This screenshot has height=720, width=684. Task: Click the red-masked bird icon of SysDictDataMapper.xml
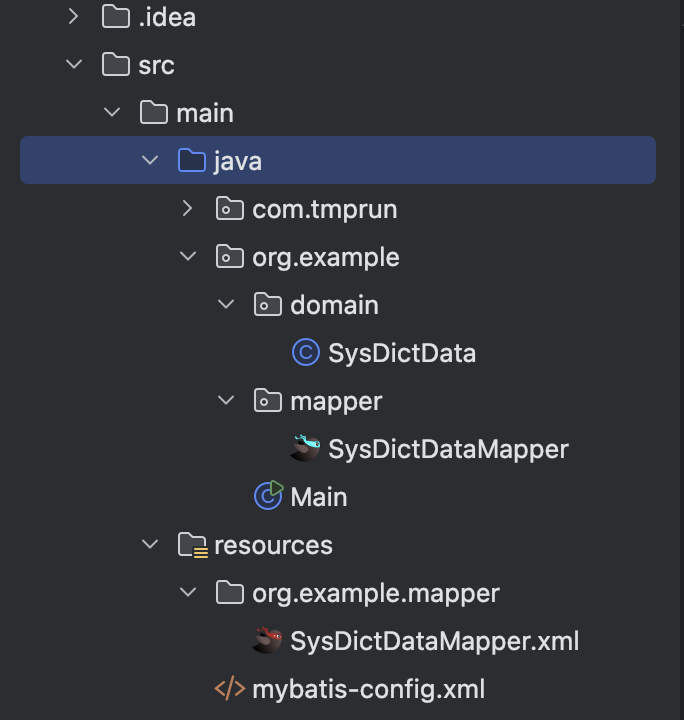pos(267,640)
